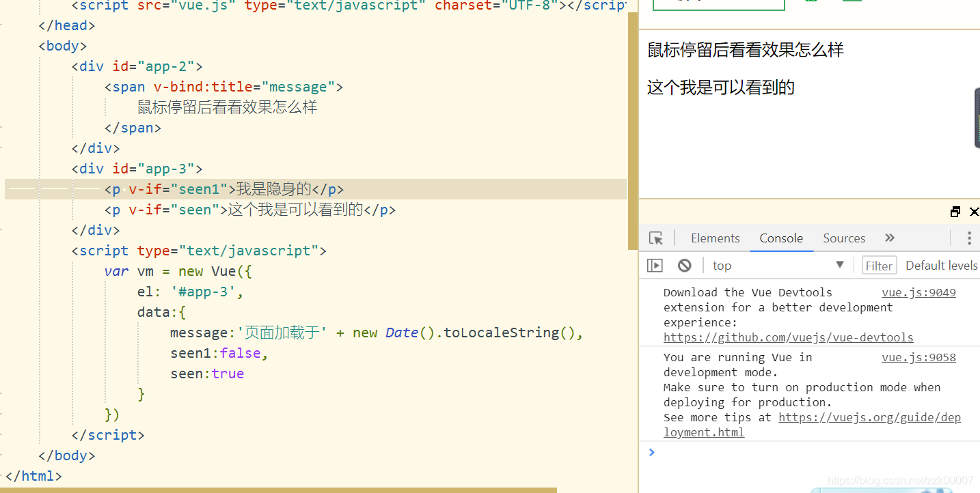Show the console sidebar panel

pyautogui.click(x=655, y=266)
